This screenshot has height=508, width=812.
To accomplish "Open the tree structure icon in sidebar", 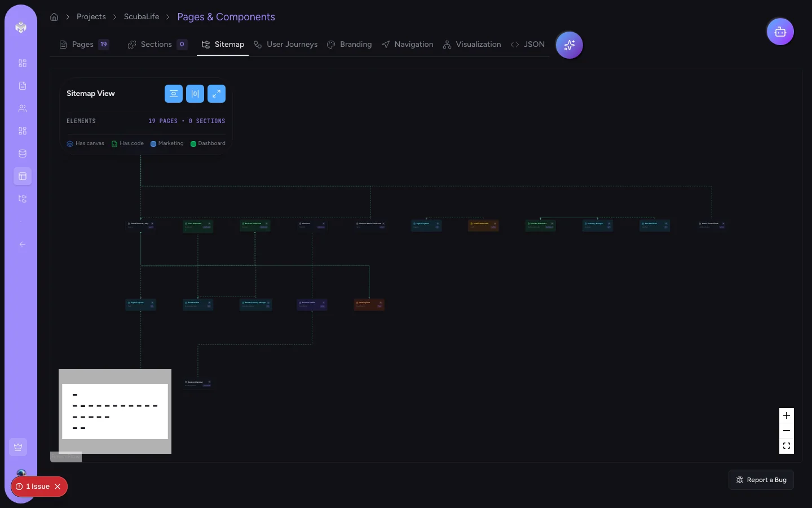I will pos(23,199).
